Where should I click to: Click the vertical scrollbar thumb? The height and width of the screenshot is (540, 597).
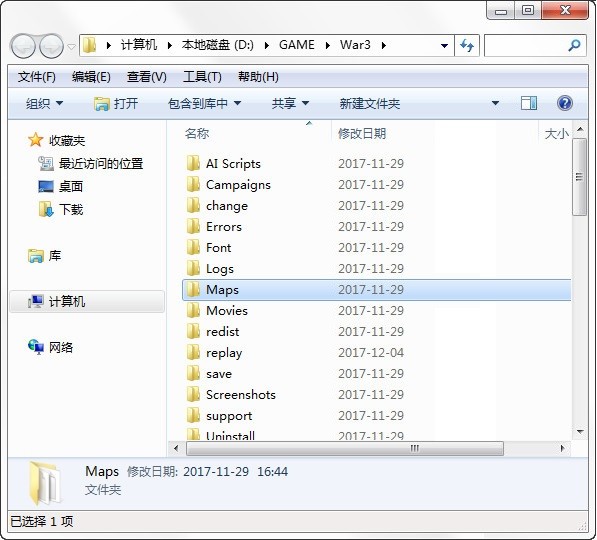point(579,177)
